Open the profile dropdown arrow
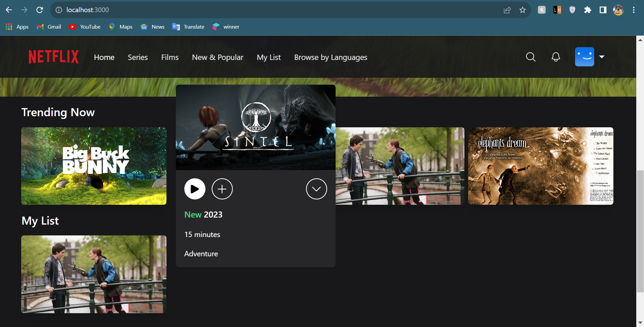This screenshot has height=327, width=644. click(602, 57)
